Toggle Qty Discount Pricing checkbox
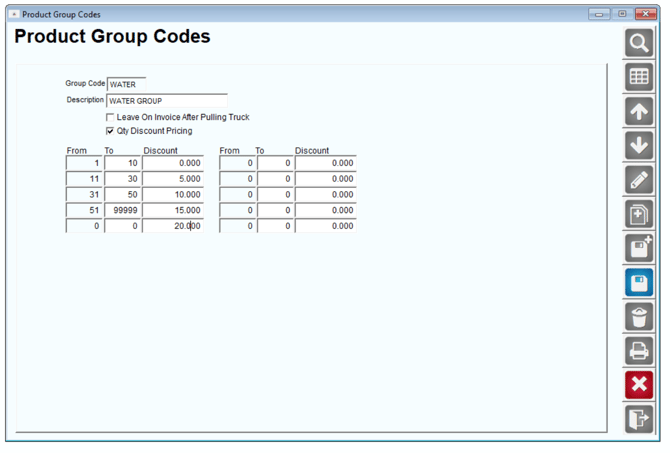This screenshot has width=670, height=453. coord(110,131)
